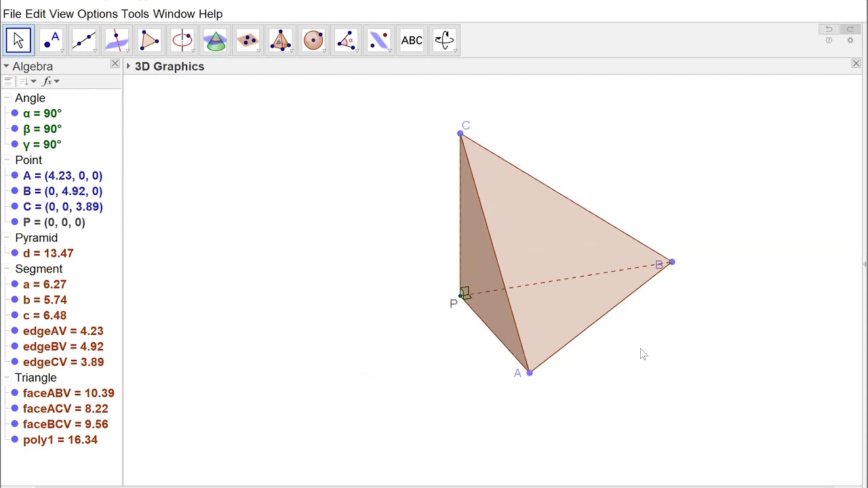Click point C at pyramid apex
This screenshot has height=488, width=868.
(460, 133)
